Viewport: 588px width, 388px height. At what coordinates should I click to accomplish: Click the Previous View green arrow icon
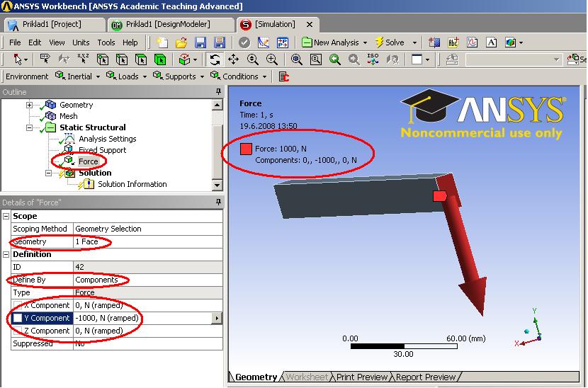click(334, 59)
